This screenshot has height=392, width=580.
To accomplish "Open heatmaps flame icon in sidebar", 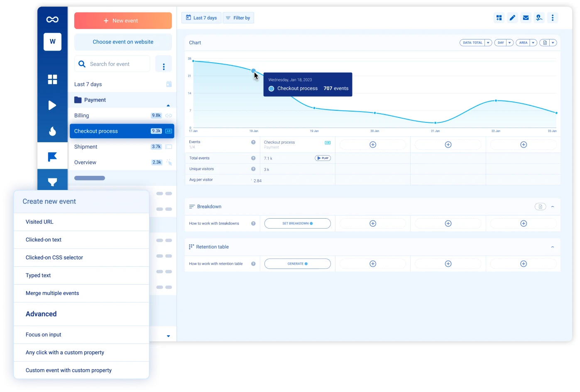I will (x=52, y=131).
